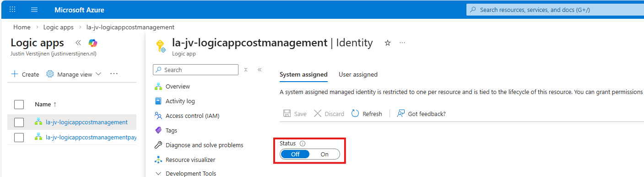Image resolution: width=644 pixels, height=177 pixels.
Task: Open the la-jv-logicappcostmanagementpay logic app
Action: (91, 137)
